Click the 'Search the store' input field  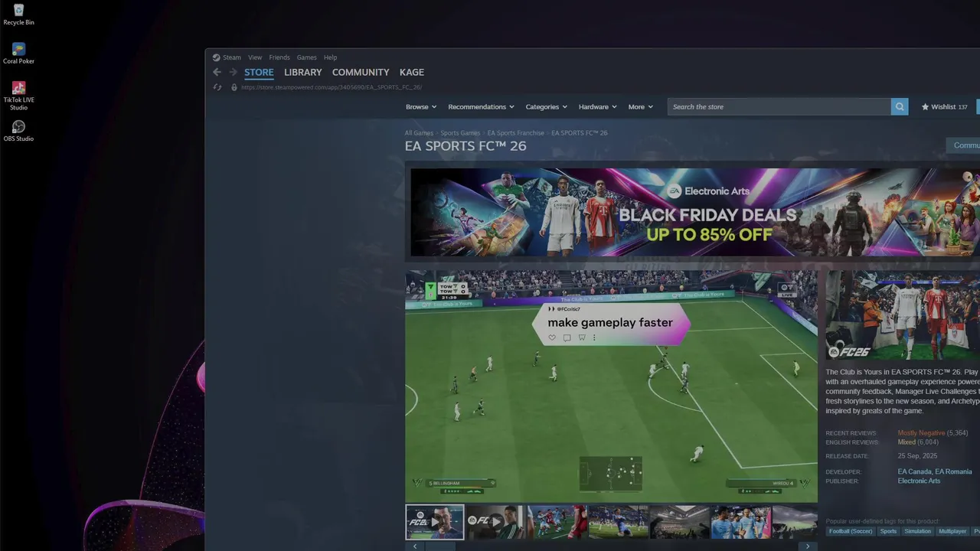pos(779,107)
